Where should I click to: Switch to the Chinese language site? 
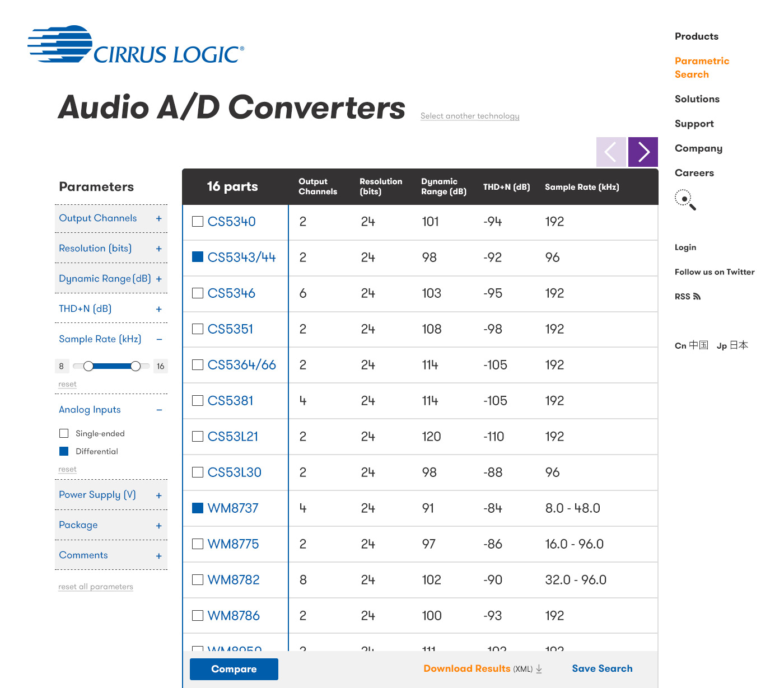point(692,345)
